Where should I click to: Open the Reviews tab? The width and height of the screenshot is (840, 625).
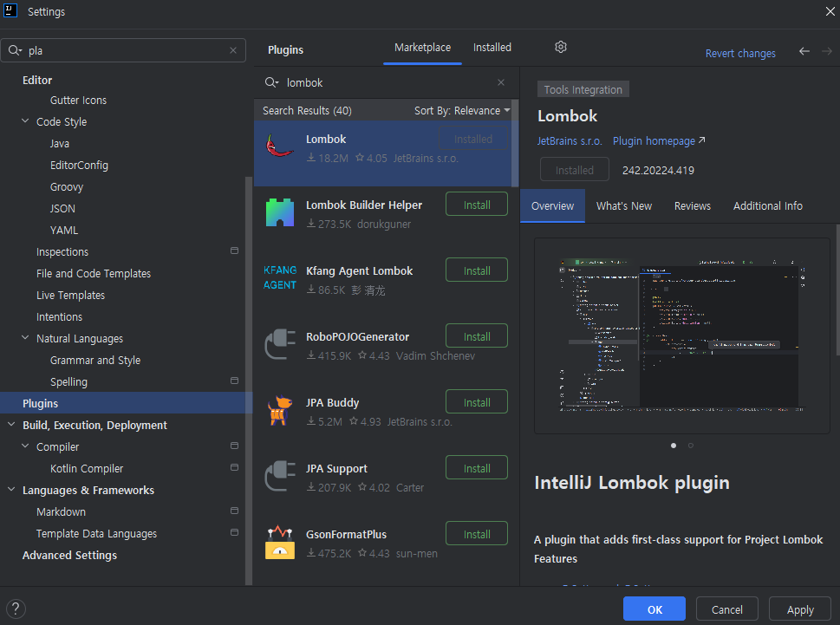(x=692, y=206)
